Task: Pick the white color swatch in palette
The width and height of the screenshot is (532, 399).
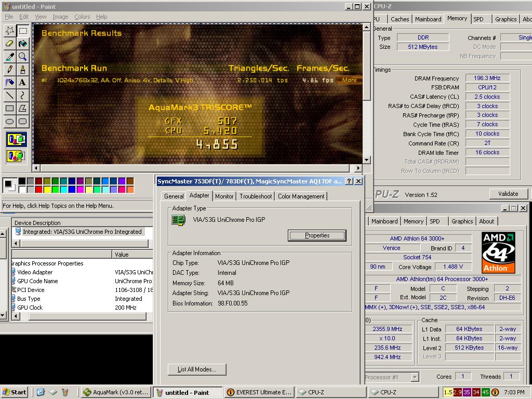Action: (x=22, y=189)
